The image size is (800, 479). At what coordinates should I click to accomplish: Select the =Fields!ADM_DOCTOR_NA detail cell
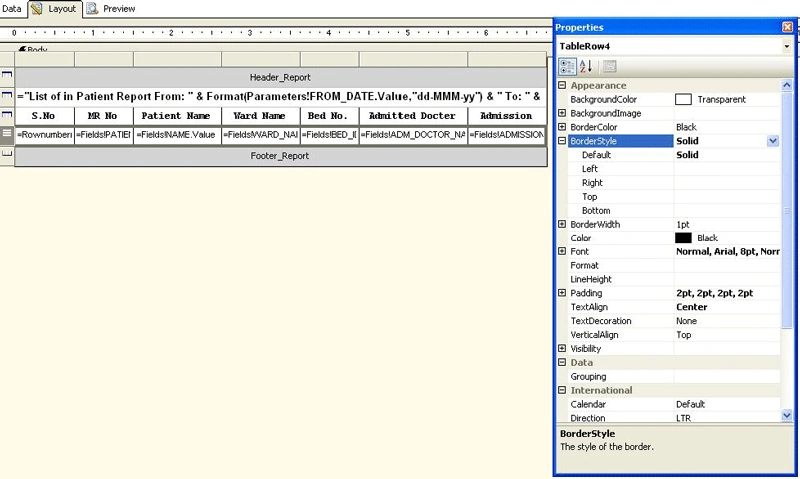click(413, 135)
